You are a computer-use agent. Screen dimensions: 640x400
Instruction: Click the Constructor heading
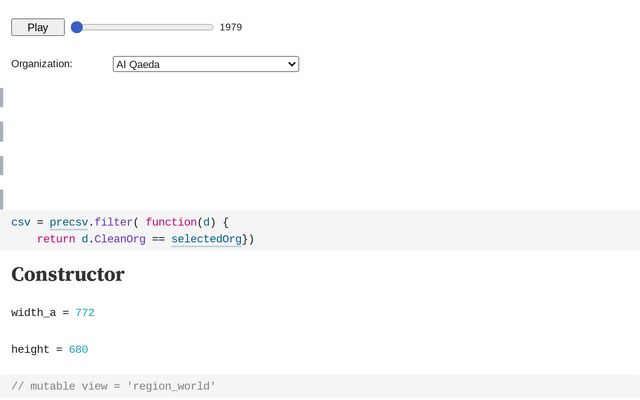[x=68, y=274]
